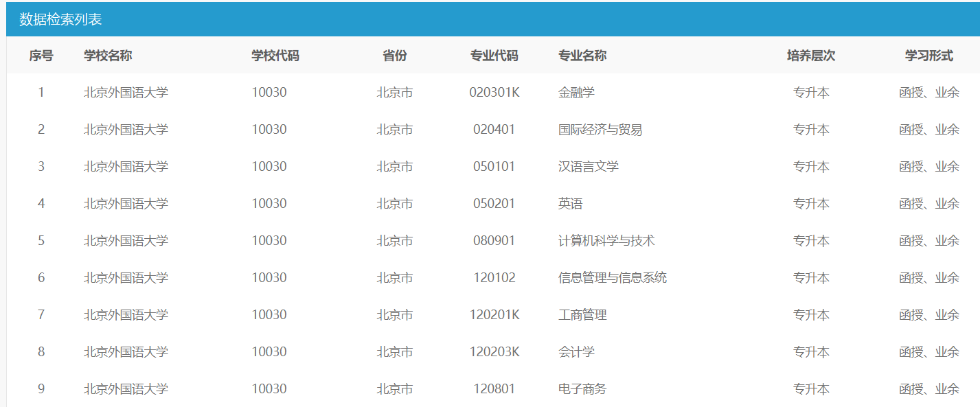Click the major name 金融学
This screenshot has width=980, height=407.
[x=576, y=93]
